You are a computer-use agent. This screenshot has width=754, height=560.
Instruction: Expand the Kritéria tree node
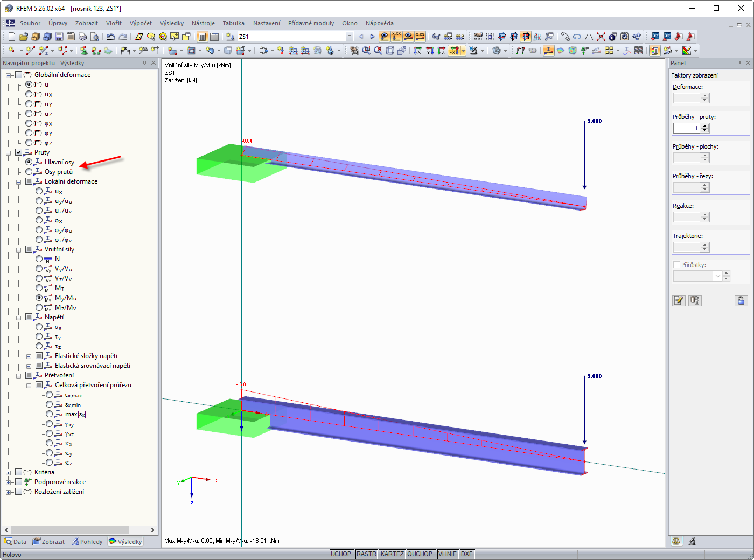[x=9, y=472]
